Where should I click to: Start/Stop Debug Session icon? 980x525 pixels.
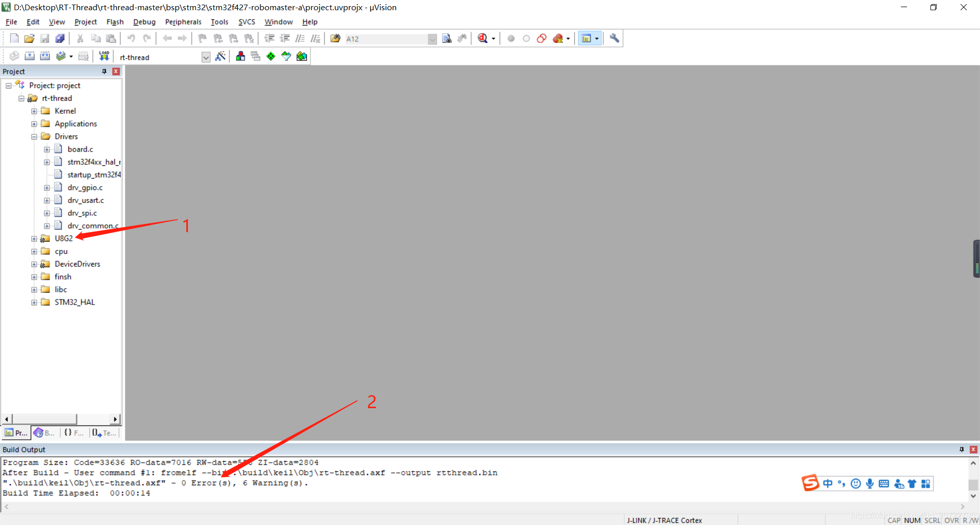pos(483,38)
